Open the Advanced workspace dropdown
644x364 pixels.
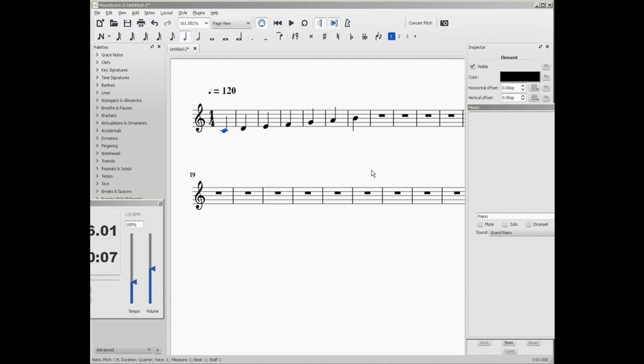click(123, 350)
